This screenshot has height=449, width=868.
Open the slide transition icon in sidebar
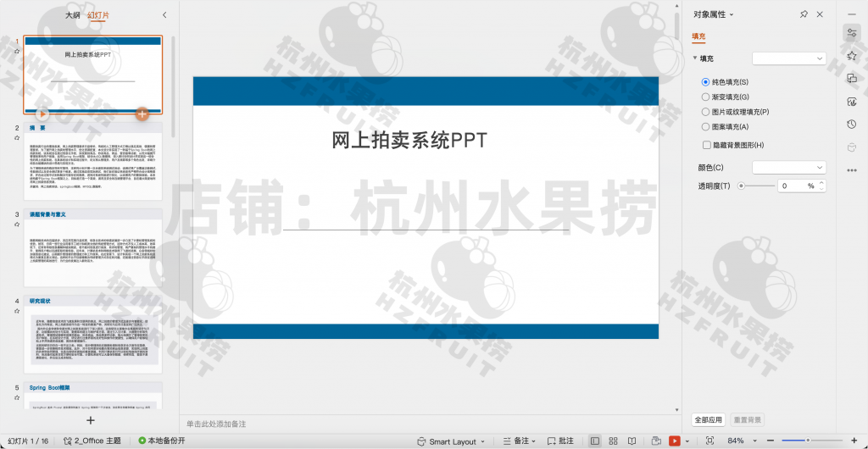[x=851, y=79]
